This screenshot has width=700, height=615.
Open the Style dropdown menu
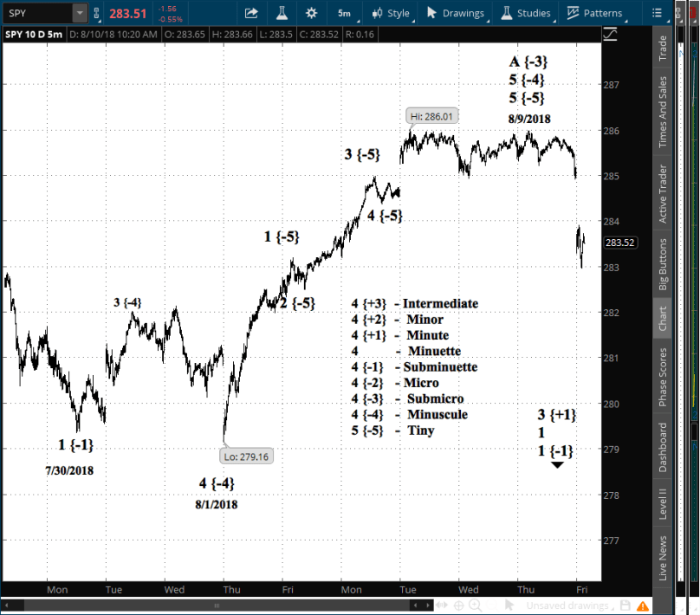pos(392,13)
